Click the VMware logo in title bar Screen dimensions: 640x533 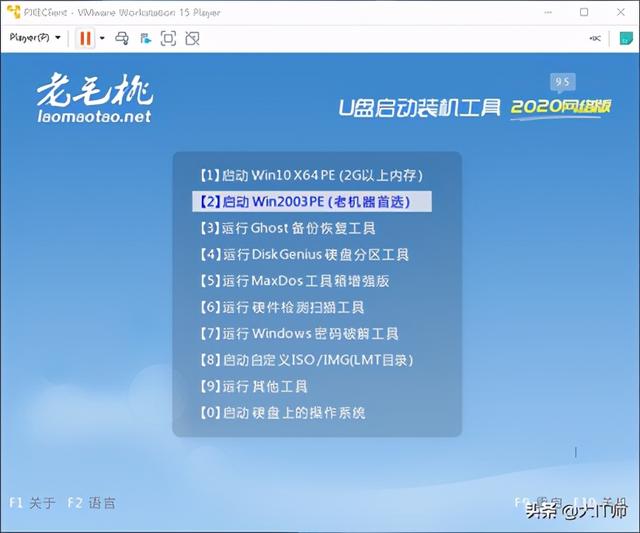click(13, 12)
